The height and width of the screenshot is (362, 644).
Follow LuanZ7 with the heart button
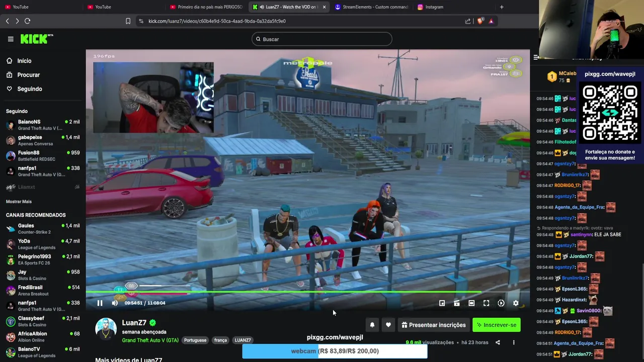coord(388,325)
